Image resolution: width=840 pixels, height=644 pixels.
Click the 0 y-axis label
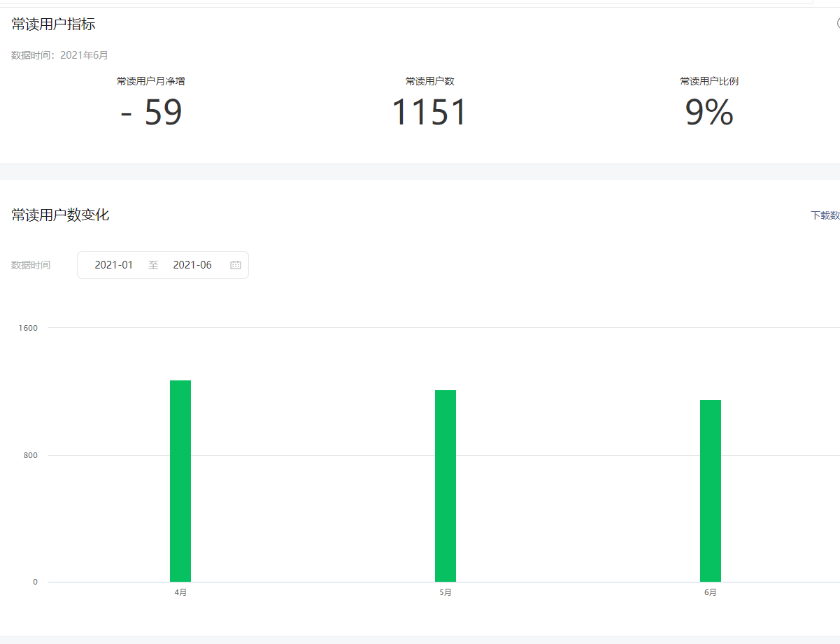coord(35,582)
